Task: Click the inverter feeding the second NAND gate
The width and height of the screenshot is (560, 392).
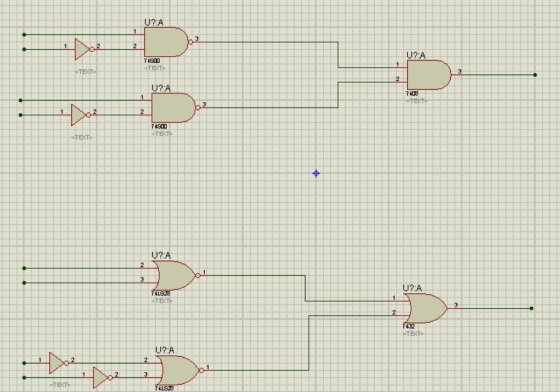Action: 79,115
